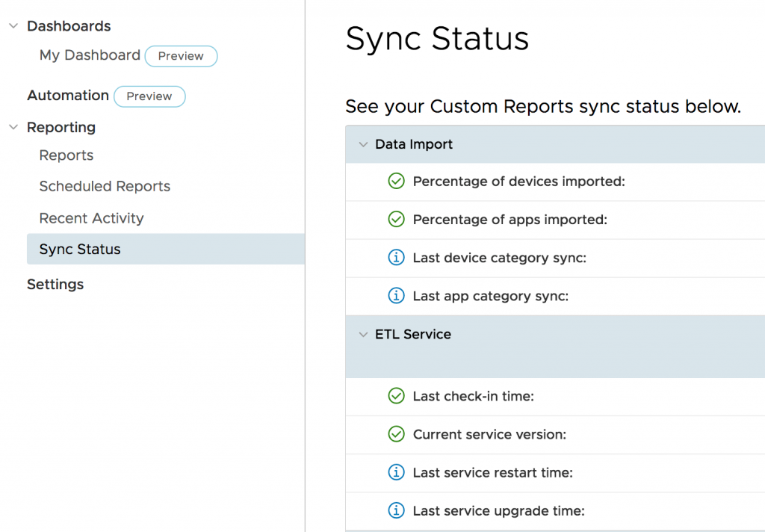Click info icon next to Last app category sync
The height and width of the screenshot is (532, 765).
(397, 296)
